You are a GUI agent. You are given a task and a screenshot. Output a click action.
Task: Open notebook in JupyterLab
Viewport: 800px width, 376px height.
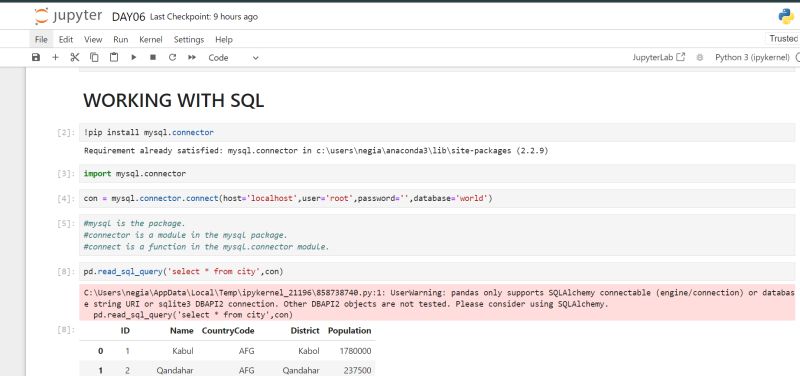659,58
